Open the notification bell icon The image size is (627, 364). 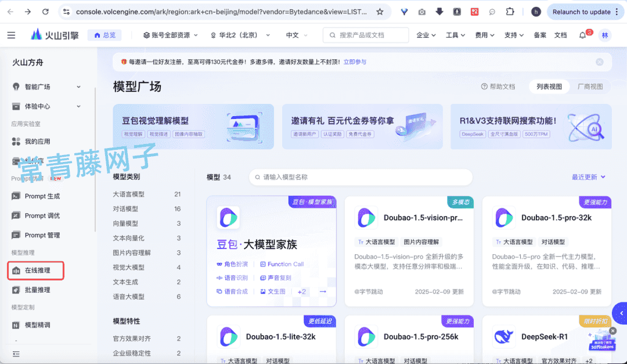583,35
